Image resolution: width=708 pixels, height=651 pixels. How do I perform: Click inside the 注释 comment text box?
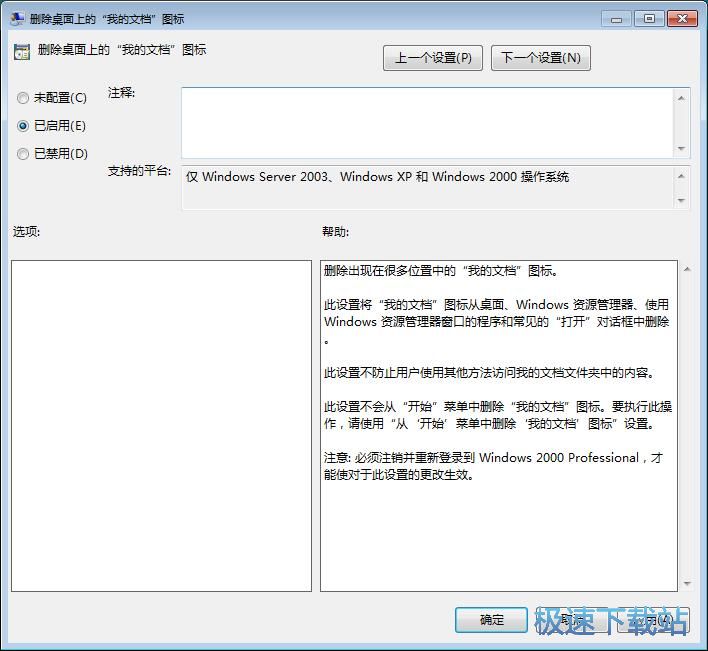pyautogui.click(x=428, y=123)
